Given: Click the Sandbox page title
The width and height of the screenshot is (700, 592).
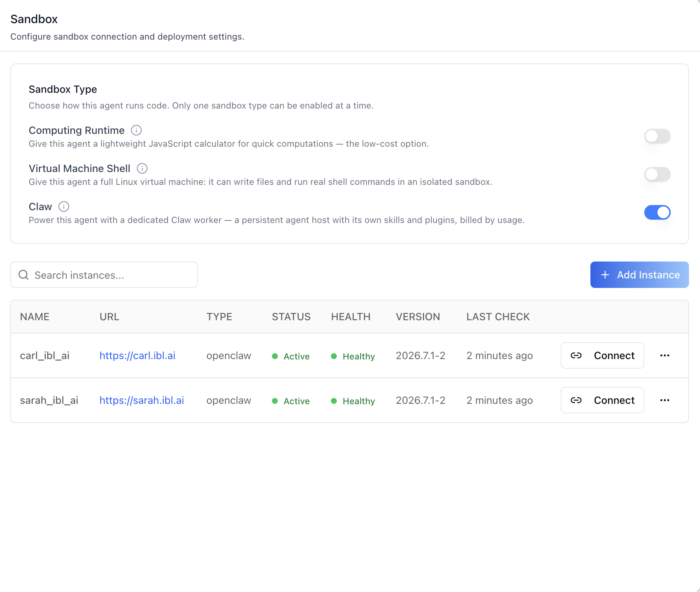Looking at the screenshot, I should click(34, 19).
